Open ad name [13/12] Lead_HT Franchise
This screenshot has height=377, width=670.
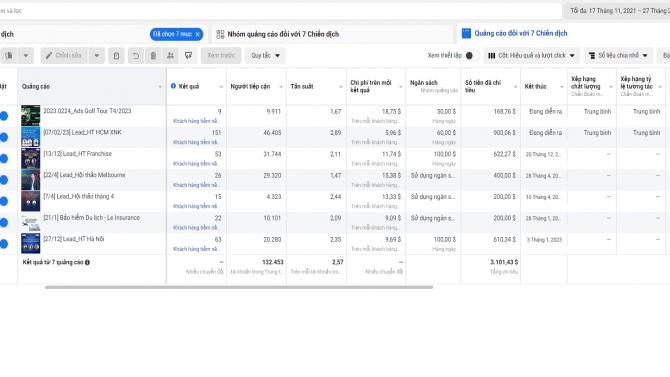[77, 153]
